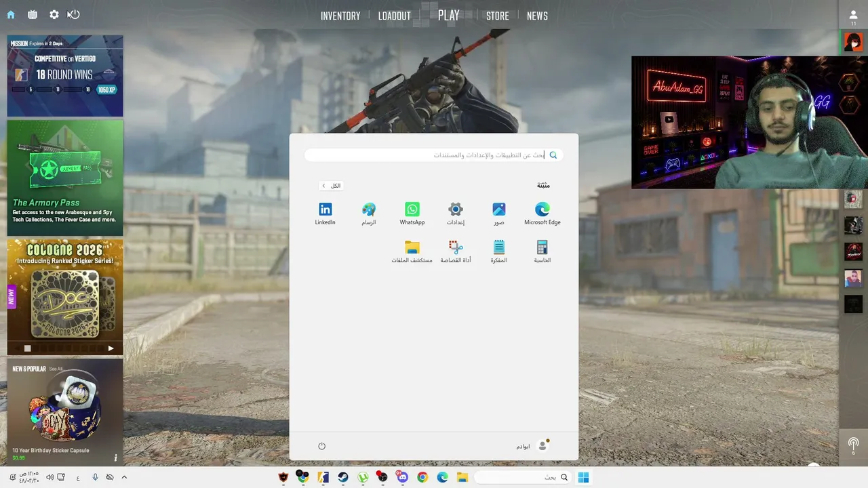868x488 pixels.
Task: Open the 10 Year Birthday Sticker Capsule item
Action: (x=65, y=411)
